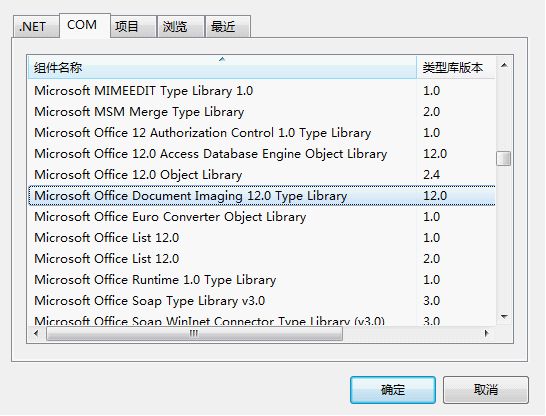Viewport: 546px width, 416px height.
Task: Select Microsoft Office 12.0 Object Library
Action: 262,174
